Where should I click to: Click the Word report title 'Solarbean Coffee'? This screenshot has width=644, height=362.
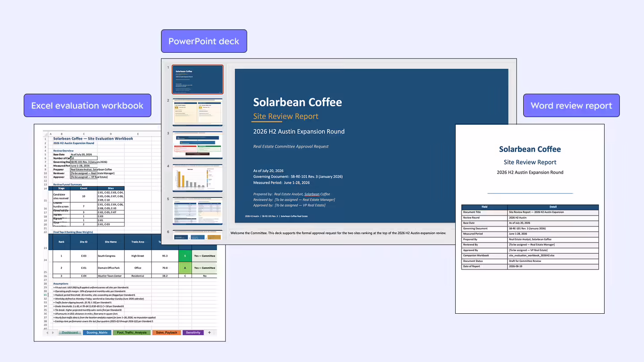tap(530, 149)
